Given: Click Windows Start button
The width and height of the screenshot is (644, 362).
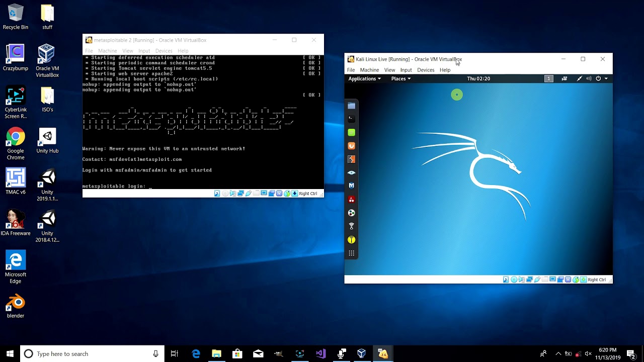Looking at the screenshot, I should tap(10, 354).
